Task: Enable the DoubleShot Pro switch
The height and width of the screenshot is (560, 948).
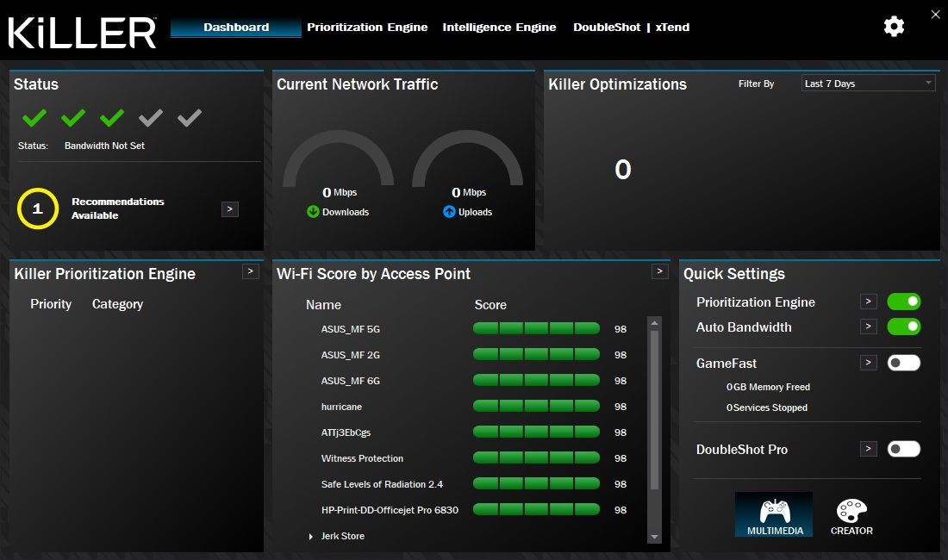Action: 904,449
